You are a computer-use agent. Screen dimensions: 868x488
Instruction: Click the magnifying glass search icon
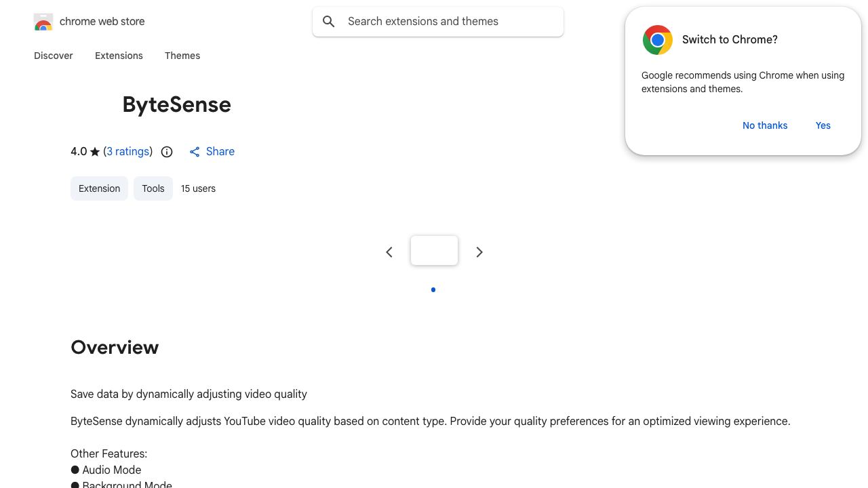329,22
